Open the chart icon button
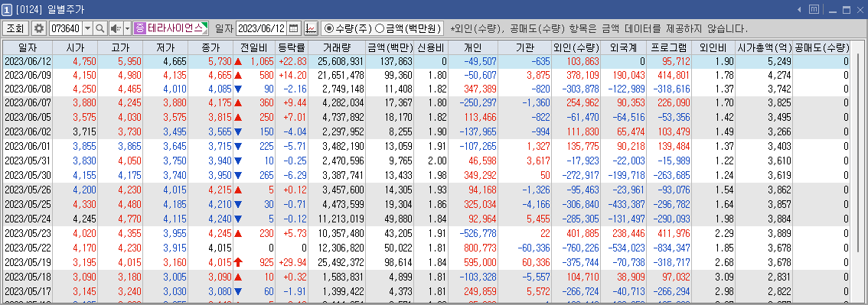Viewport: 868px width, 305px height. 311,28
